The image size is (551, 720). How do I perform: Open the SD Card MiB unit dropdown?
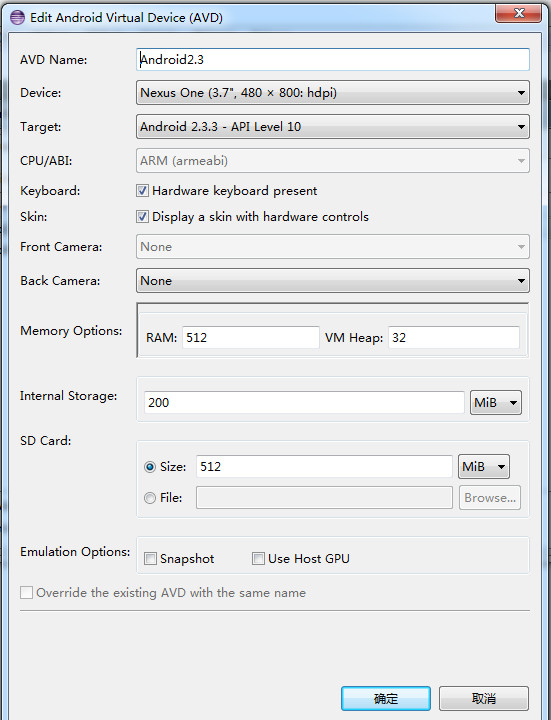tap(484, 467)
